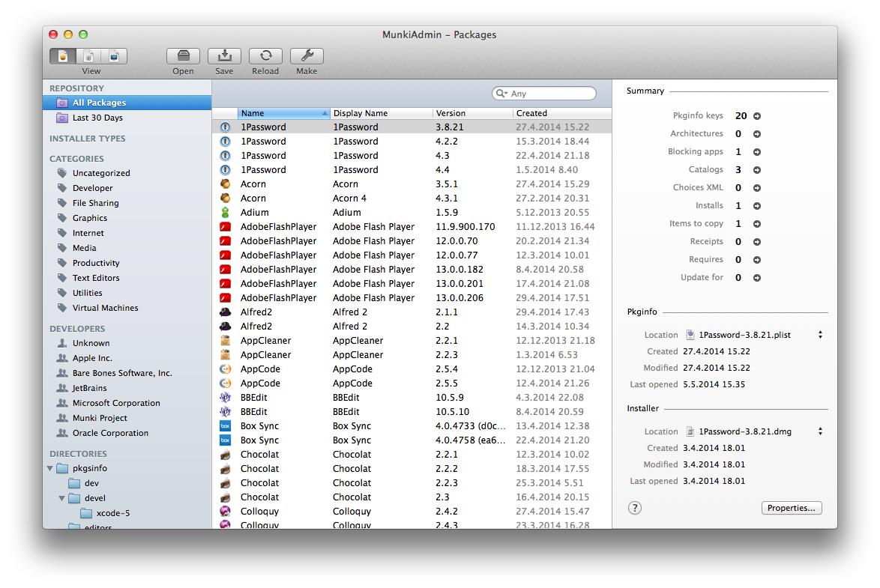Click the Colloquy 2.4.2 row icon
Viewport: 880px width, 588px height.
225,511
